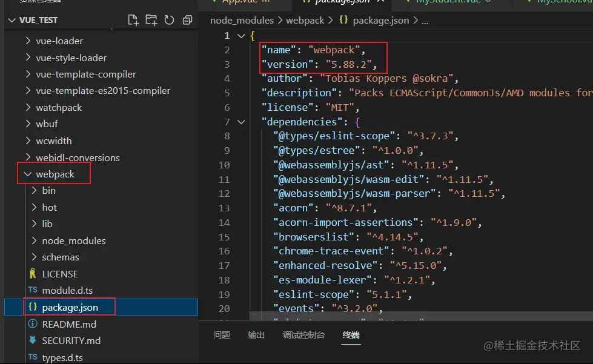
Task: Refresh the explorer using the refresh icon
Action: click(169, 20)
